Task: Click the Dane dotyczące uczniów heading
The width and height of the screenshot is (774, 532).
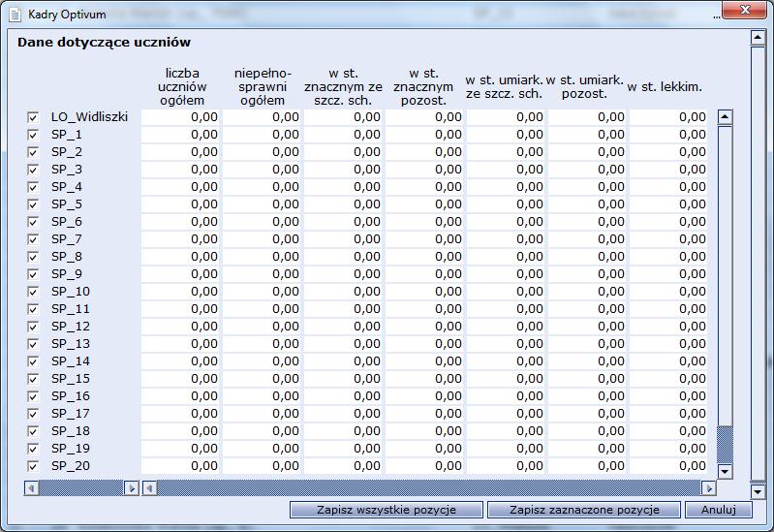Action: point(105,43)
